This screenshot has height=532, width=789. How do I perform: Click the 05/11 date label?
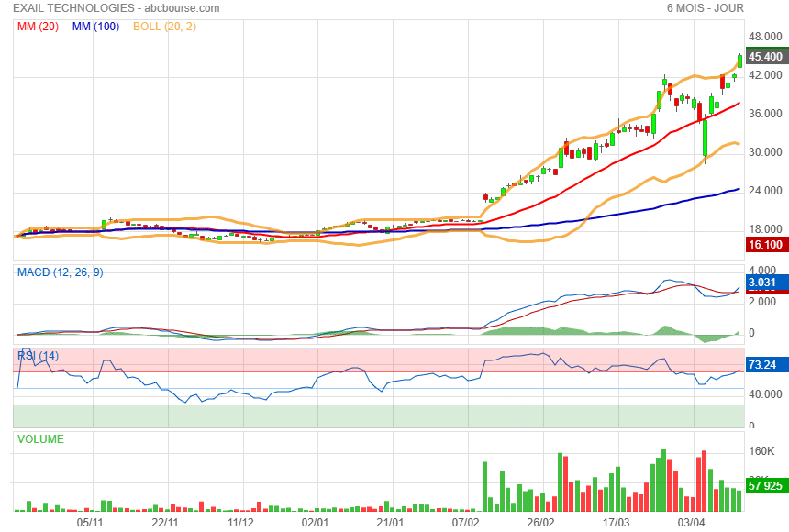click(90, 523)
